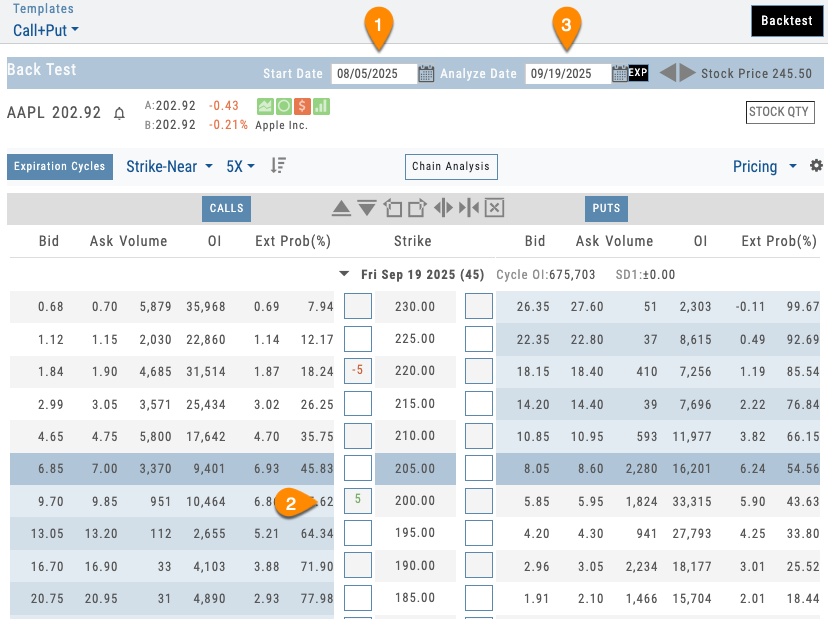Click into the Analyze Date field
This screenshot has height=619, width=828.
point(567,74)
